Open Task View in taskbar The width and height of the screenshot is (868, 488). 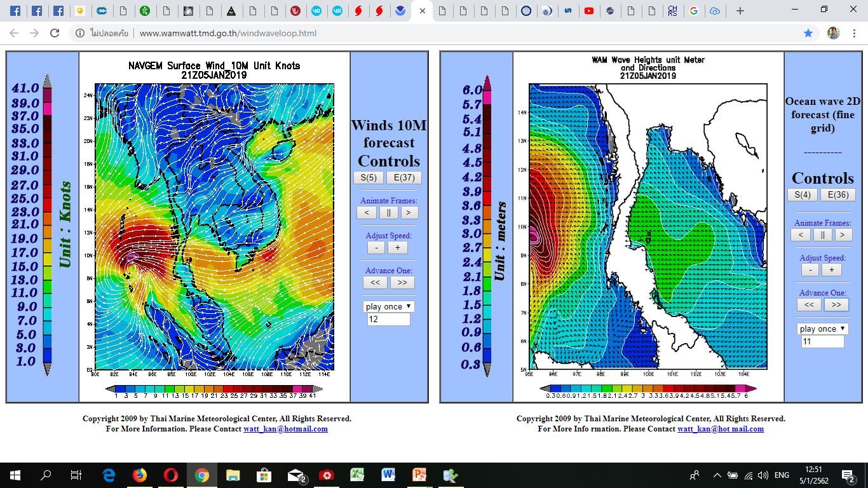click(x=76, y=475)
